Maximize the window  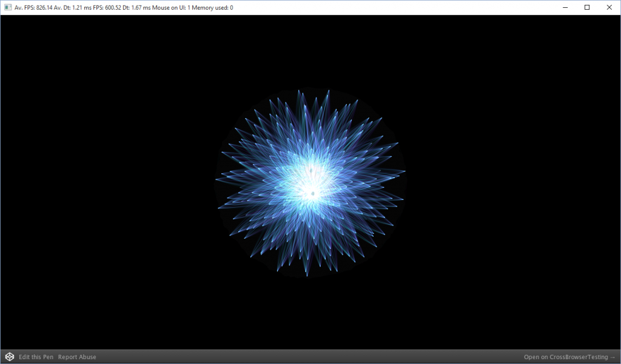coord(587,7)
